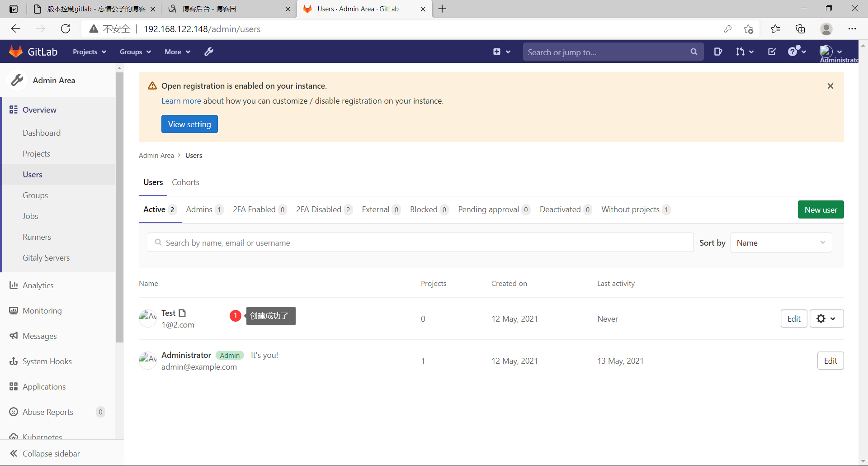Expand the Groups dropdown in navbar
Viewport: 868px width, 466px height.
tap(135, 52)
